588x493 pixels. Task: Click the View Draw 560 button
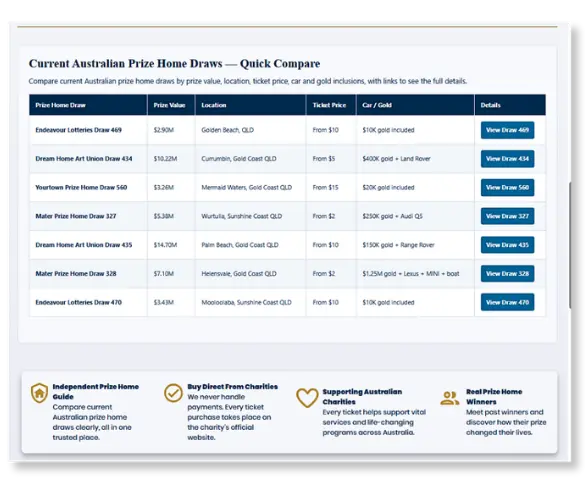click(x=507, y=187)
